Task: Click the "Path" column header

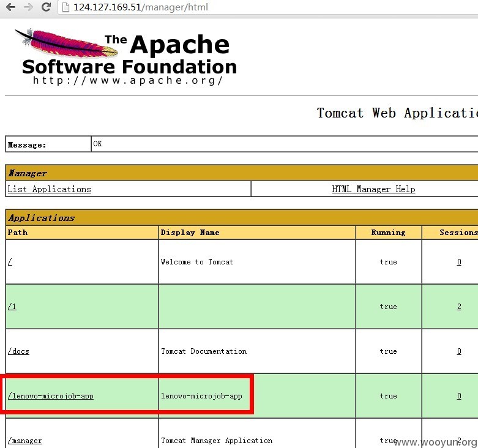Action: (82, 233)
